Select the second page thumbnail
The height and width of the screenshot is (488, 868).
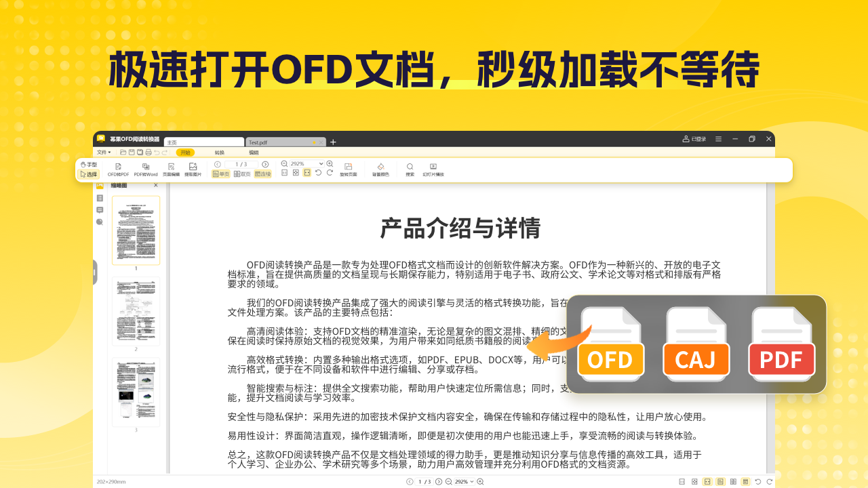point(136,310)
